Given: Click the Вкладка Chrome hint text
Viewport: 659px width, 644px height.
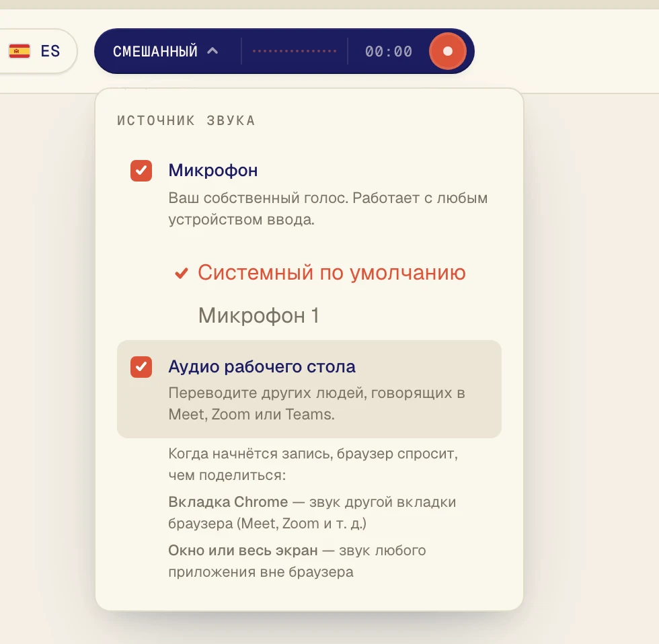Looking at the screenshot, I should point(312,512).
